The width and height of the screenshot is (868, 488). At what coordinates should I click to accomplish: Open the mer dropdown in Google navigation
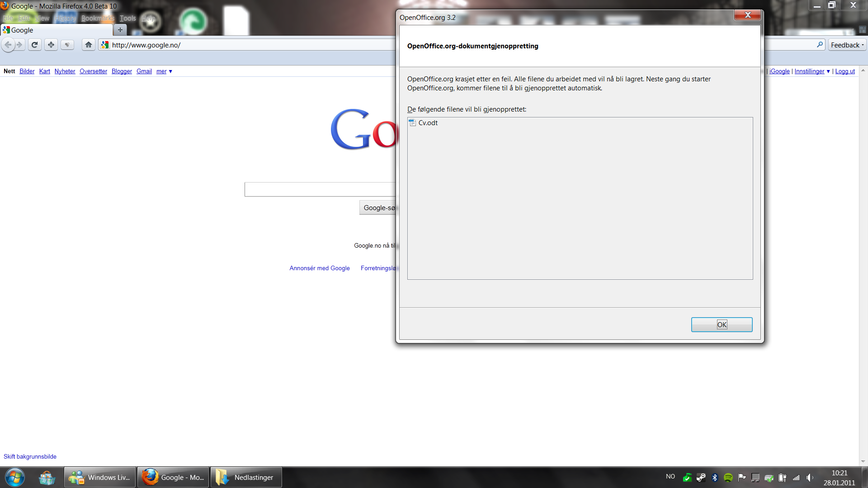point(164,71)
